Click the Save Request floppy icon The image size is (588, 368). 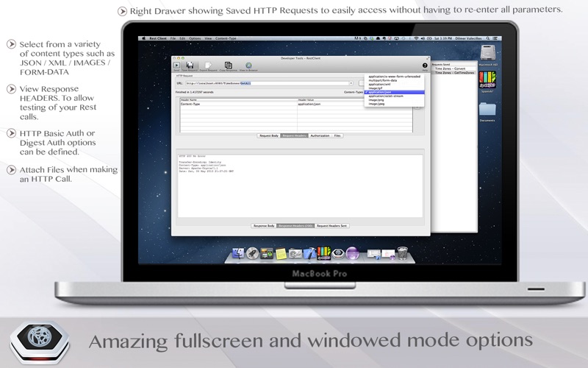coord(190,66)
